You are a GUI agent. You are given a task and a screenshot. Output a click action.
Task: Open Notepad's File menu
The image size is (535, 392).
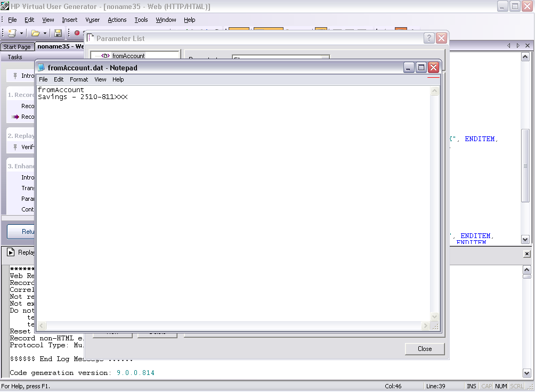click(x=43, y=79)
